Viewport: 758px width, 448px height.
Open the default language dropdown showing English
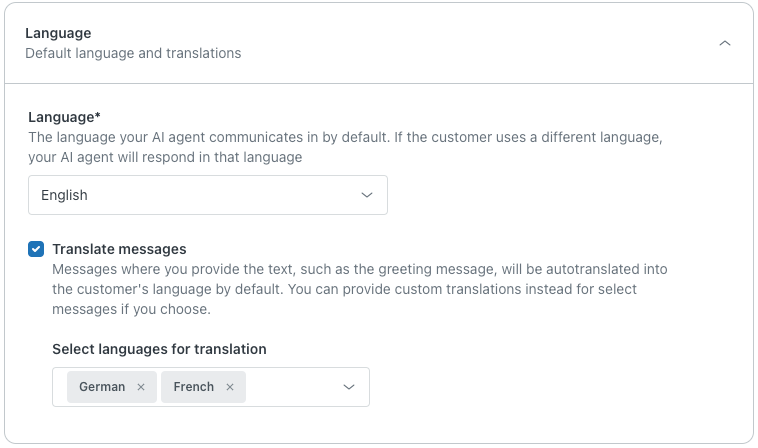coord(208,195)
